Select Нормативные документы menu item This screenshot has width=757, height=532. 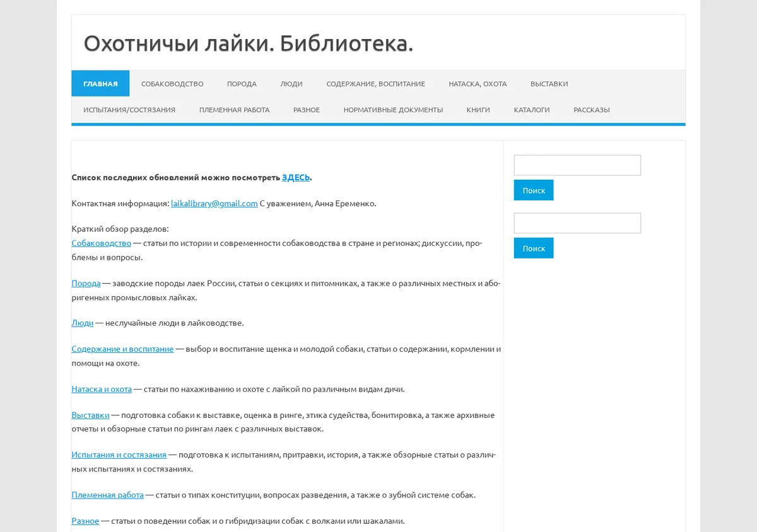pos(393,109)
